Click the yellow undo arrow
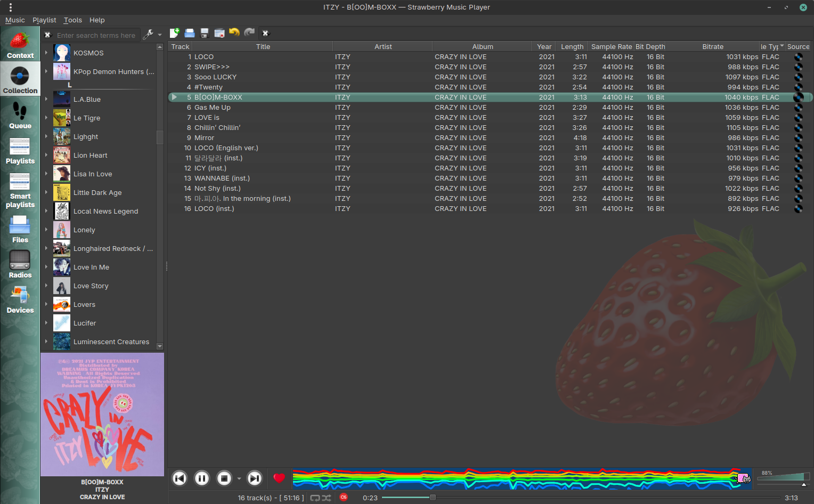814x504 pixels. click(234, 33)
